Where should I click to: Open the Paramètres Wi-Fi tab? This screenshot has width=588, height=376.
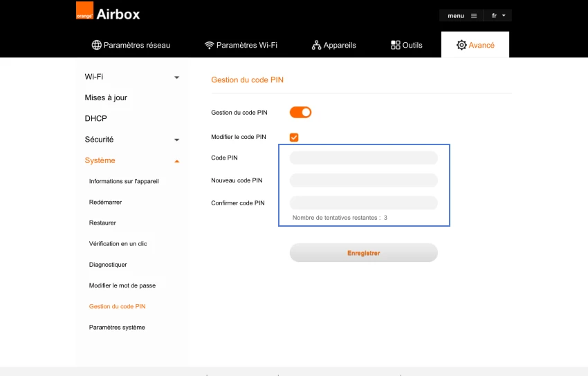point(241,45)
